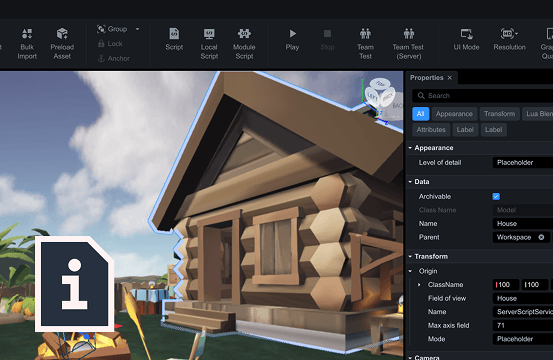Click the info document icon overlay

[74, 284]
